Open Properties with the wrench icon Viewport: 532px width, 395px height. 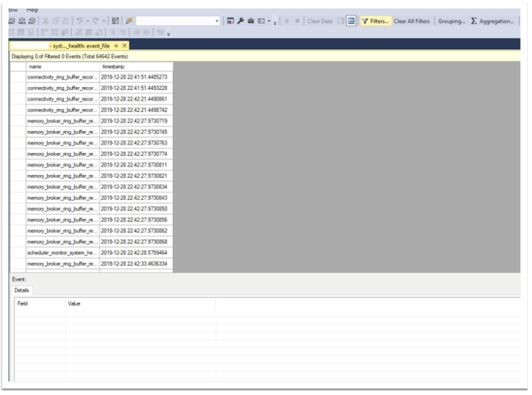(241, 21)
